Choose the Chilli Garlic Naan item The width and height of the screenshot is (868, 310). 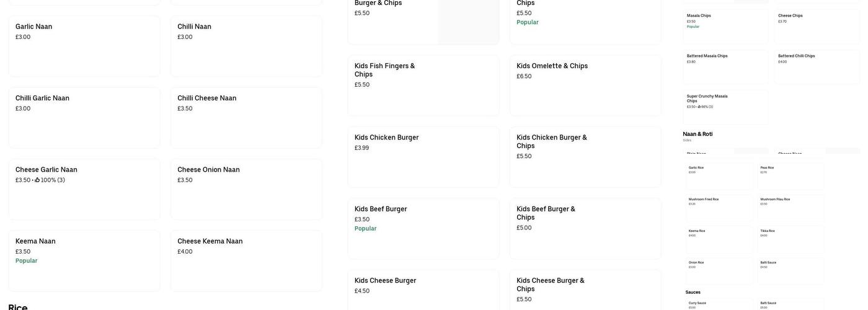[x=84, y=118]
